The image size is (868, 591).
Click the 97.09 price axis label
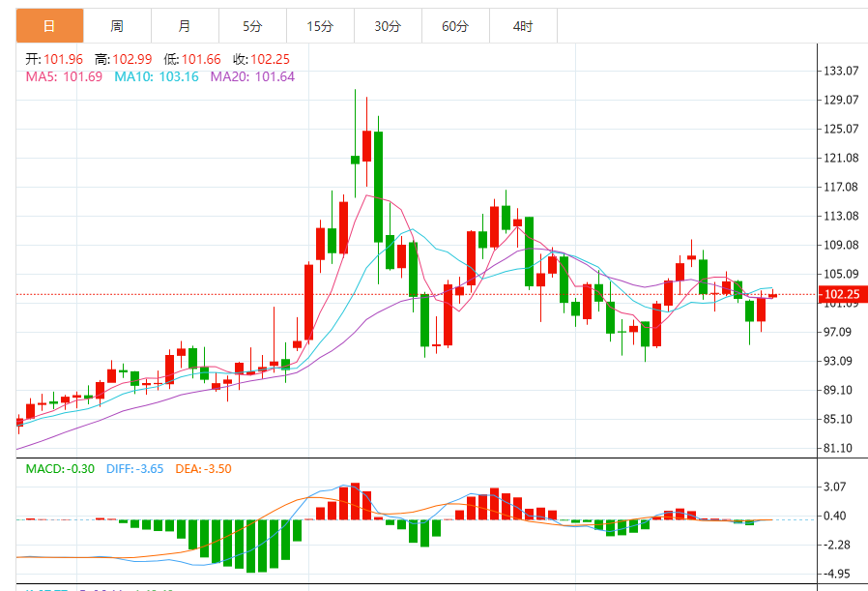[838, 332]
